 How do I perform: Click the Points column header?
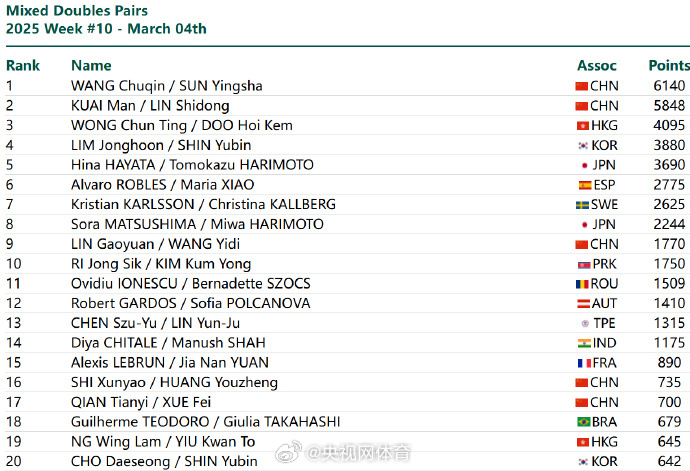[x=669, y=65]
